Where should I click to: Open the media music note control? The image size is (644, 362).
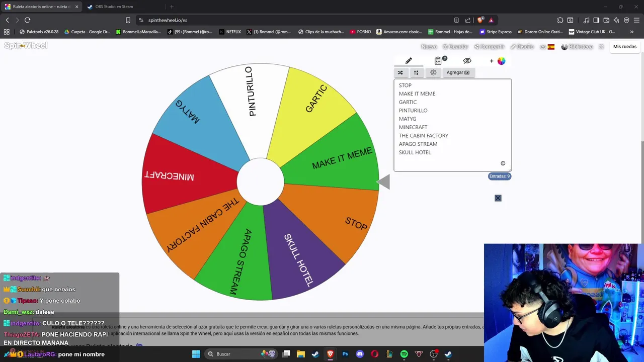(586, 20)
